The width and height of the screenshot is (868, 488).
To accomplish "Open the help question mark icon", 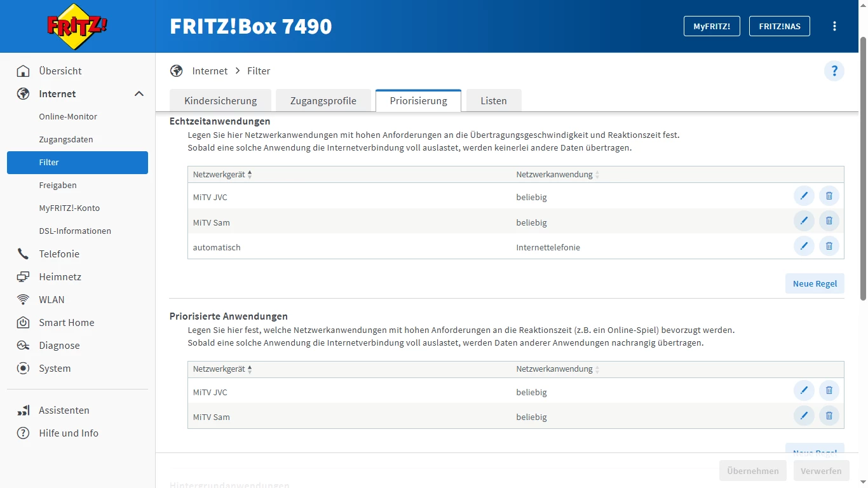I will [x=834, y=71].
